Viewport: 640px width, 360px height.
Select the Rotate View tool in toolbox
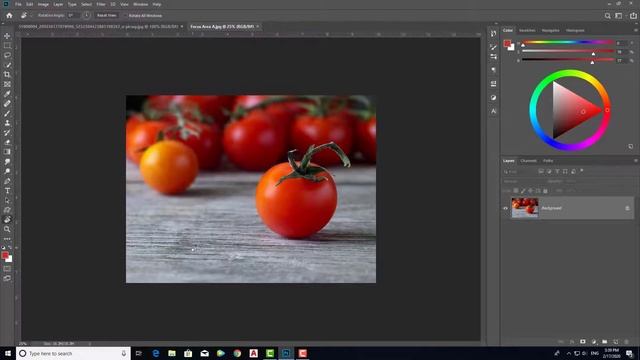click(7, 220)
